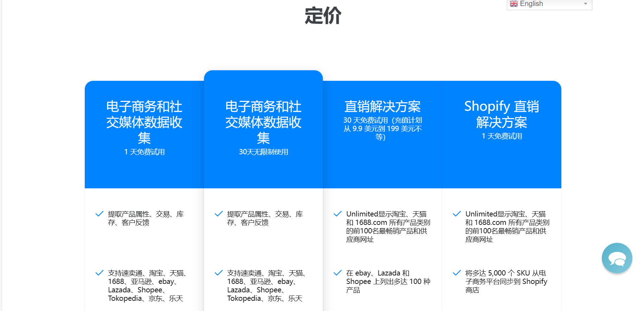Screen dimensions: 644x311
Task: Click the checkmark beside '提取产品属性' in the 1-day trial plan
Action: 99,214
